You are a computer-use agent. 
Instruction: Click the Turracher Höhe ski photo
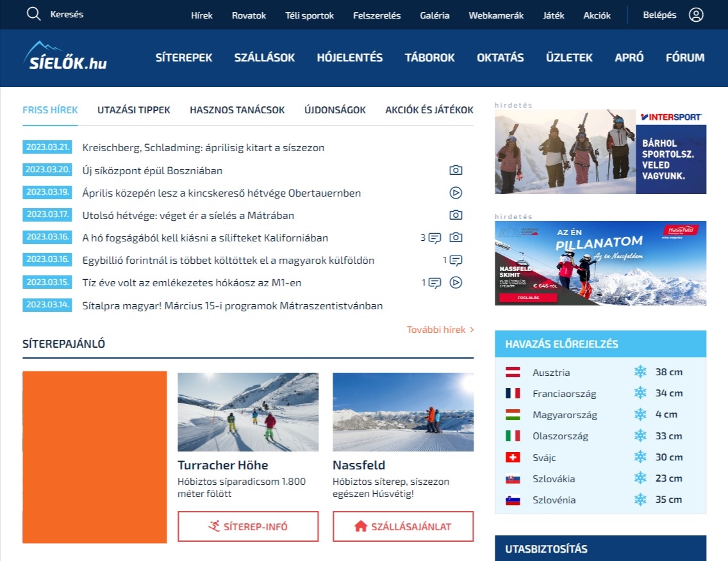(x=248, y=412)
